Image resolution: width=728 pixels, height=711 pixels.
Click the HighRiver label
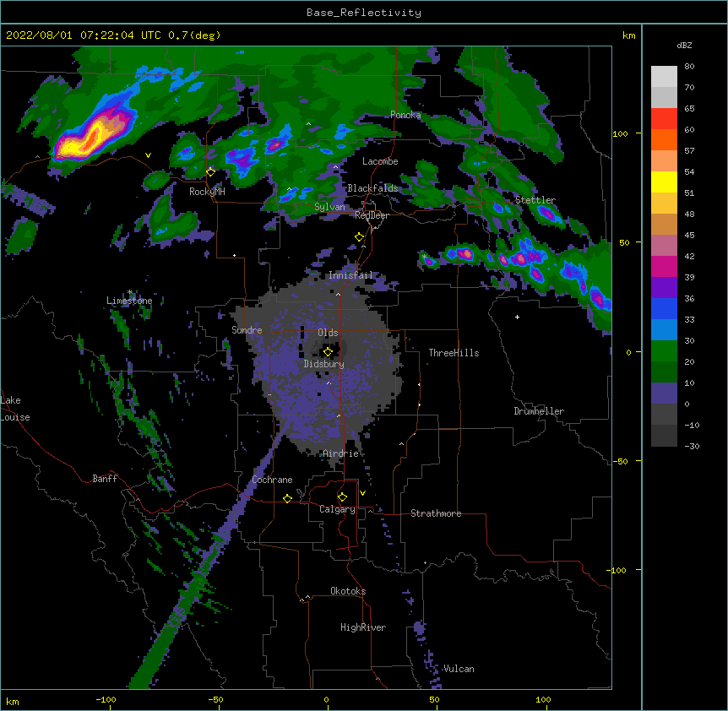click(363, 627)
